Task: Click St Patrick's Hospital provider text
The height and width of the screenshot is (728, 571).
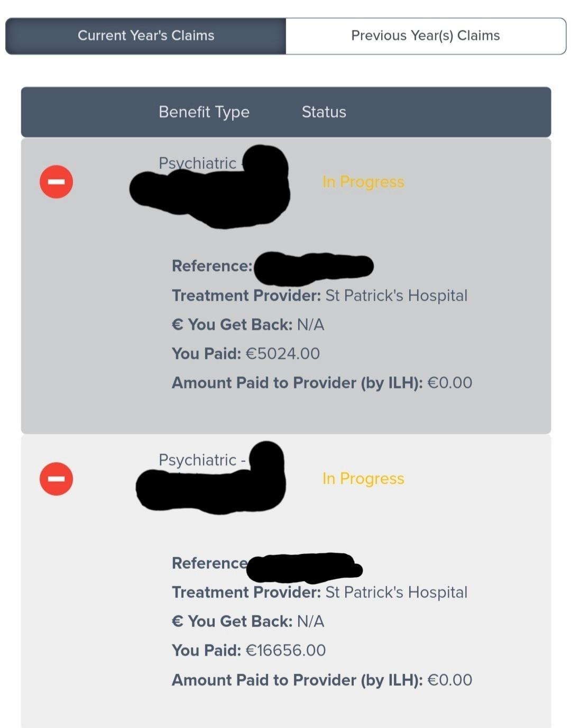Action: click(396, 295)
